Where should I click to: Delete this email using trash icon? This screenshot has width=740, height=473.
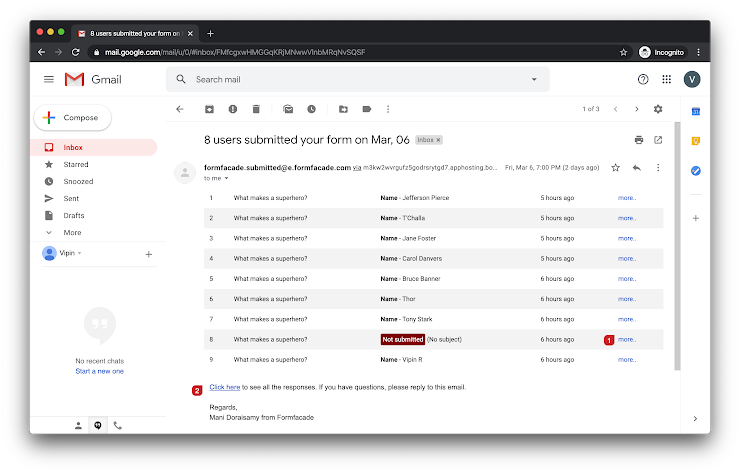(x=256, y=109)
